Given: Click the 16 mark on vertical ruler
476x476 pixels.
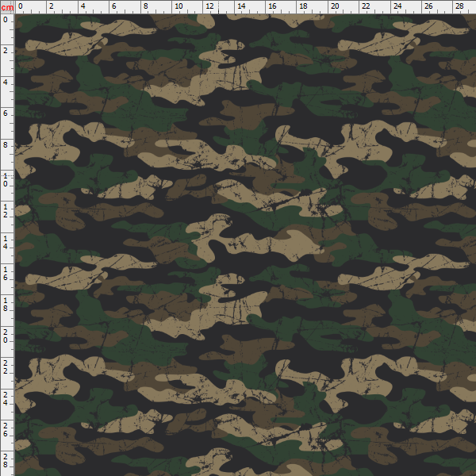Looking at the screenshot, I should tap(6, 274).
